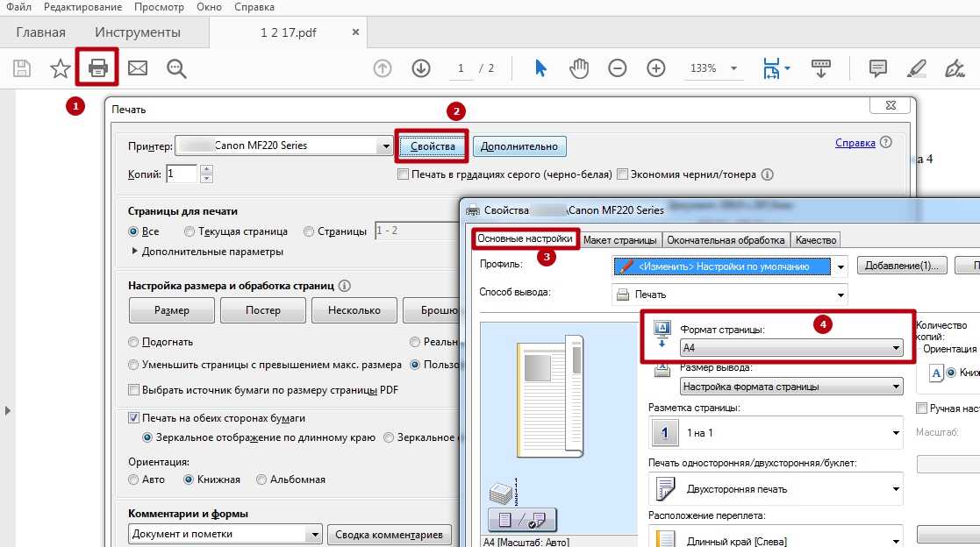
Task: Click the 'Постер' button
Action: [263, 310]
